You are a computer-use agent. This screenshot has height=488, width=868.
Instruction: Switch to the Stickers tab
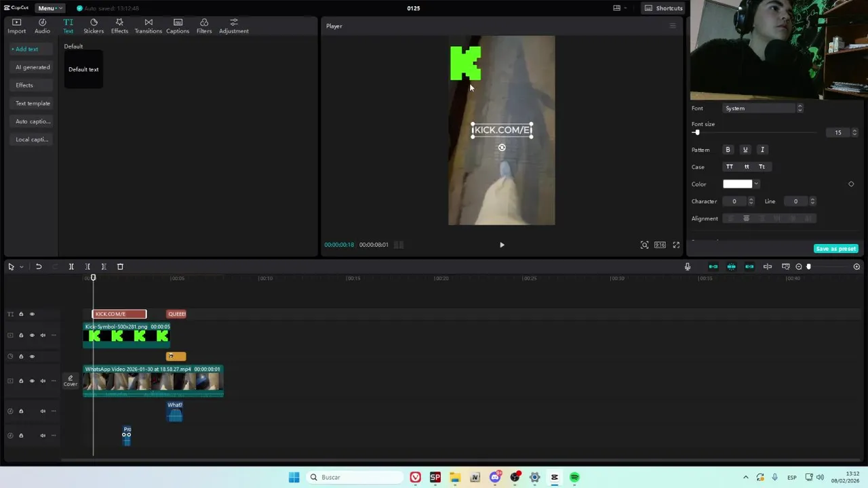[94, 26]
